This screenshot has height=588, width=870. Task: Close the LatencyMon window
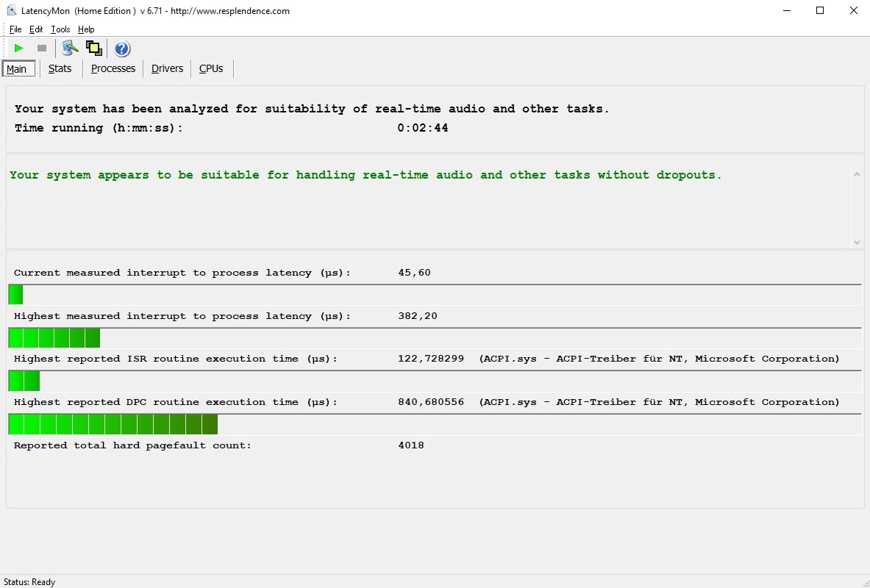(x=854, y=10)
